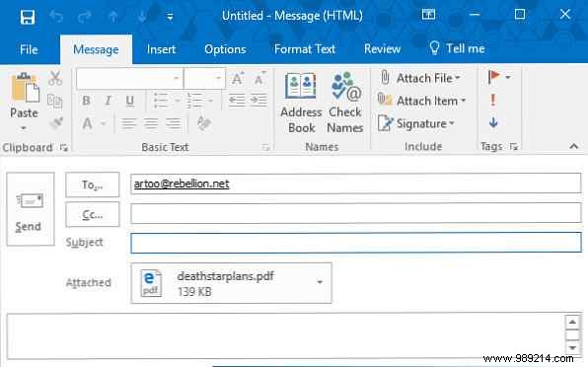Expand the bullet style arrow
Viewport: 588px width, 367px height.
(178, 101)
